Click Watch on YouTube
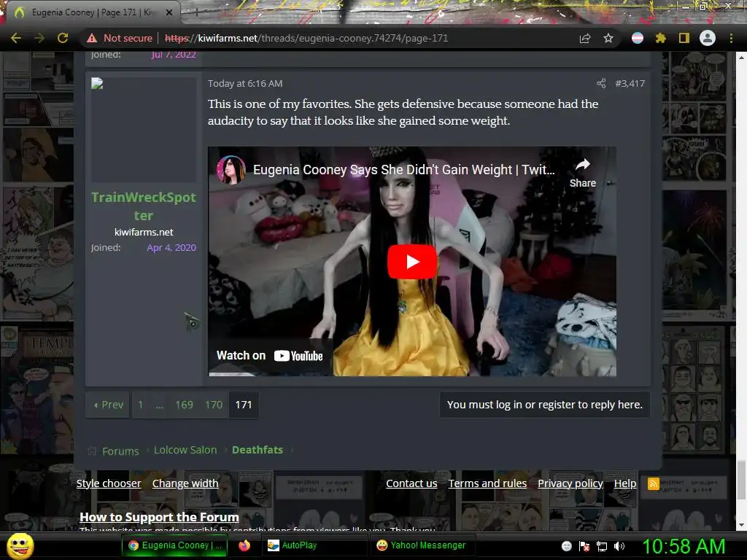This screenshot has height=560, width=747. (270, 356)
